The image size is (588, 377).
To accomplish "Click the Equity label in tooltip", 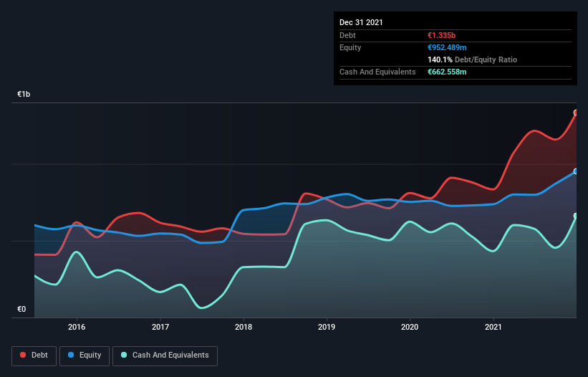I will [x=350, y=47].
